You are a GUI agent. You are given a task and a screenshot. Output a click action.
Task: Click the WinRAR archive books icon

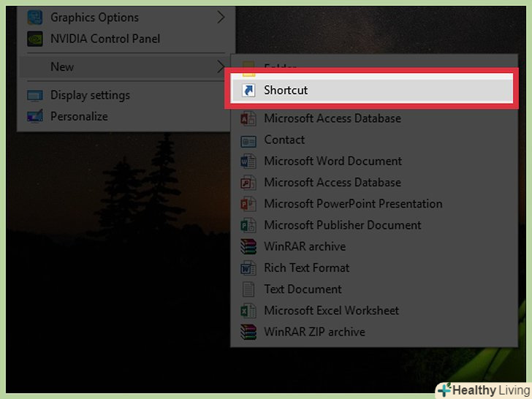click(x=248, y=247)
